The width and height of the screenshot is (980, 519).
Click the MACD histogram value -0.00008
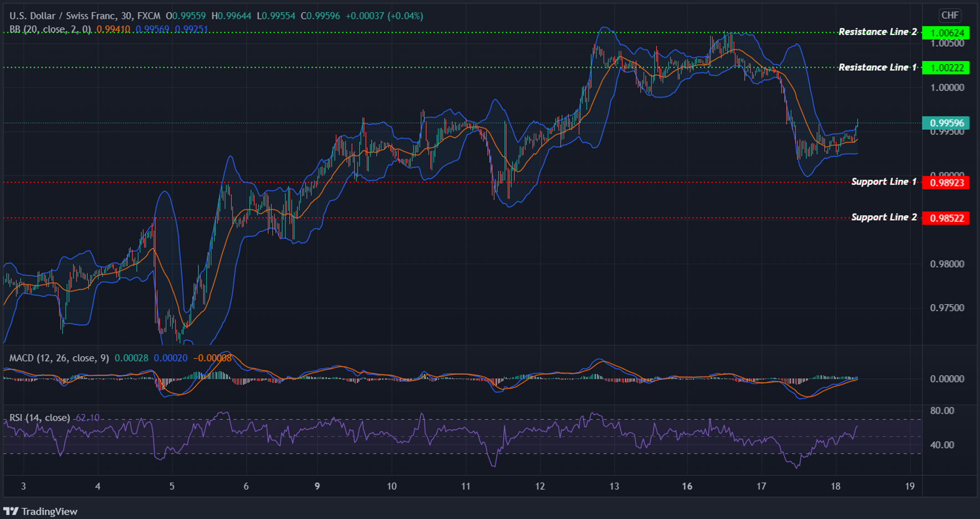click(x=213, y=358)
